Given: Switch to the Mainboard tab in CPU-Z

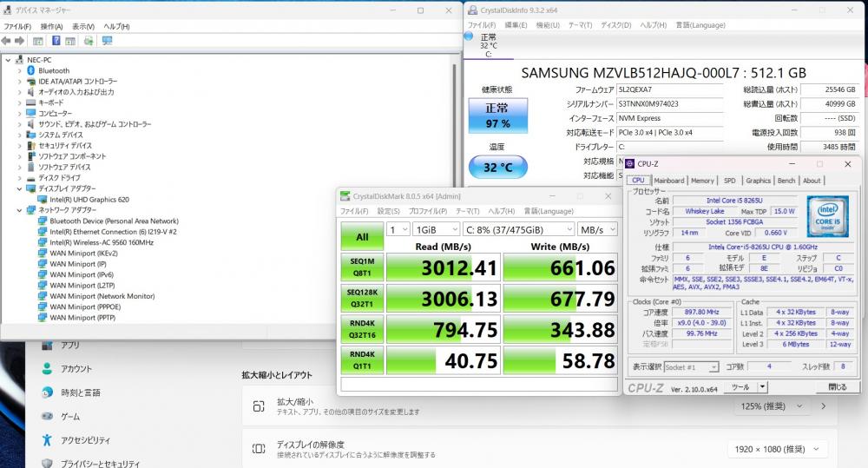Looking at the screenshot, I should (668, 181).
